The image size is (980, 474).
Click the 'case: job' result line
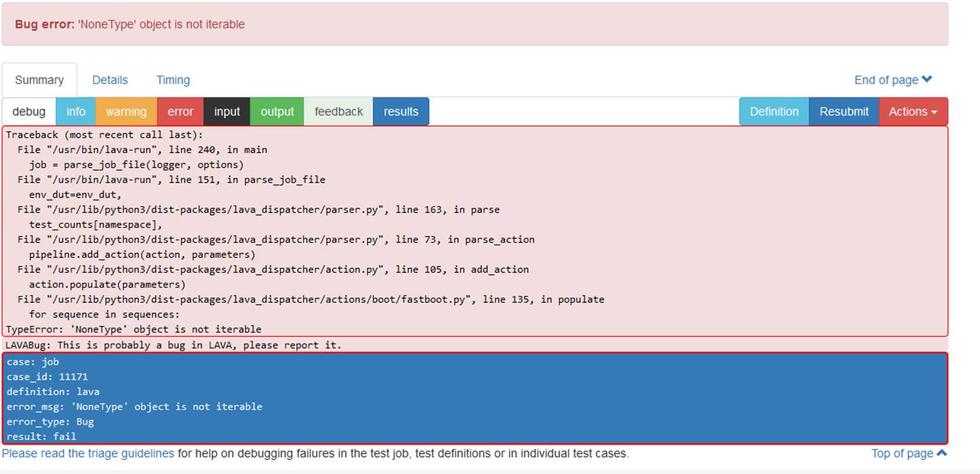(x=33, y=362)
